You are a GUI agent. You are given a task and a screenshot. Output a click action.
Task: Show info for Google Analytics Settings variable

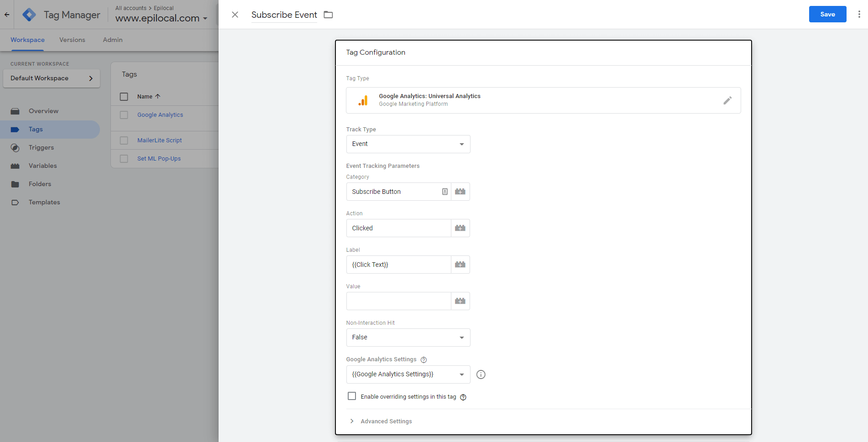pyautogui.click(x=481, y=374)
